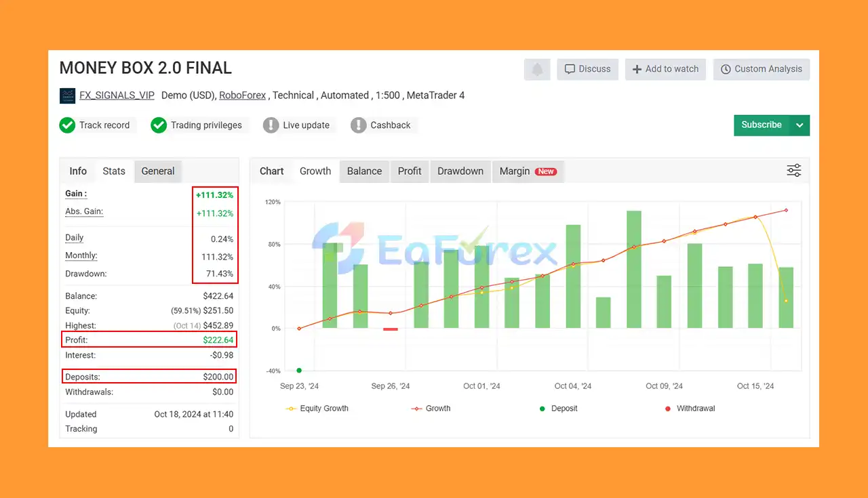
Task: Expand the Subscribe dropdown arrow
Action: pyautogui.click(x=800, y=125)
